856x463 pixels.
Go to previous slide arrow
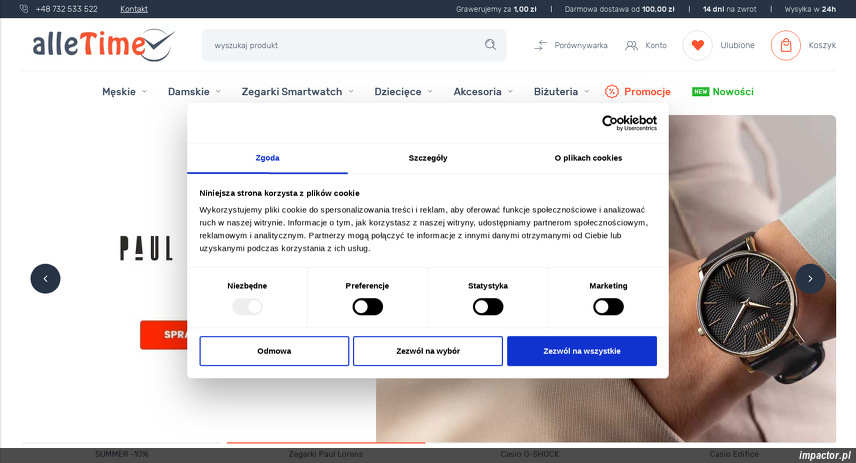[45, 278]
